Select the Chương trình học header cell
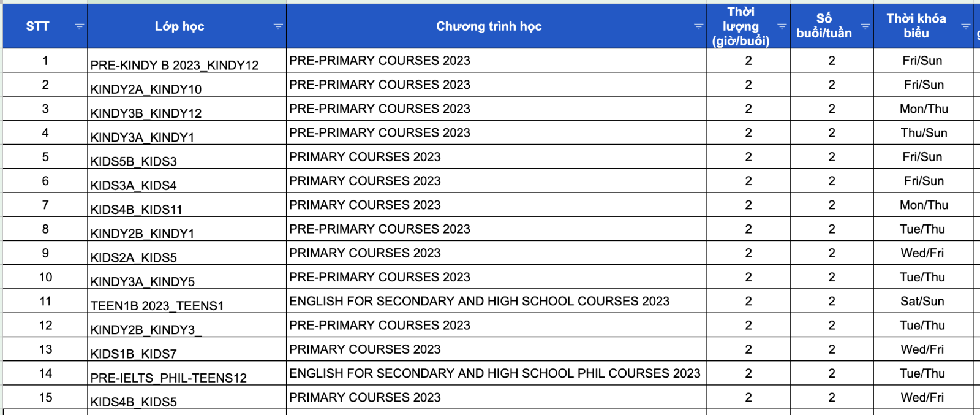Image resolution: width=980 pixels, height=415 pixels. 488,26
